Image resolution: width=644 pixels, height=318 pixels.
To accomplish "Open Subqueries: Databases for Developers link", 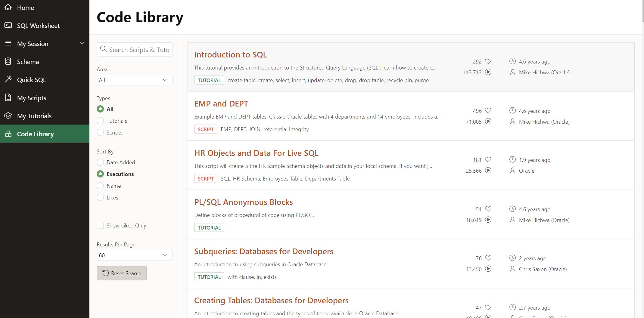I will pyautogui.click(x=264, y=252).
